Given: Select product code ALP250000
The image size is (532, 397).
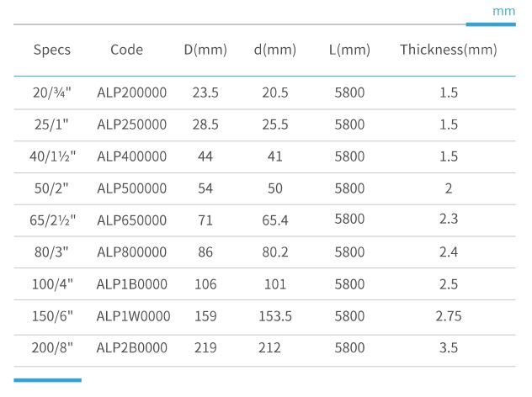Looking at the screenshot, I should coord(131,124).
